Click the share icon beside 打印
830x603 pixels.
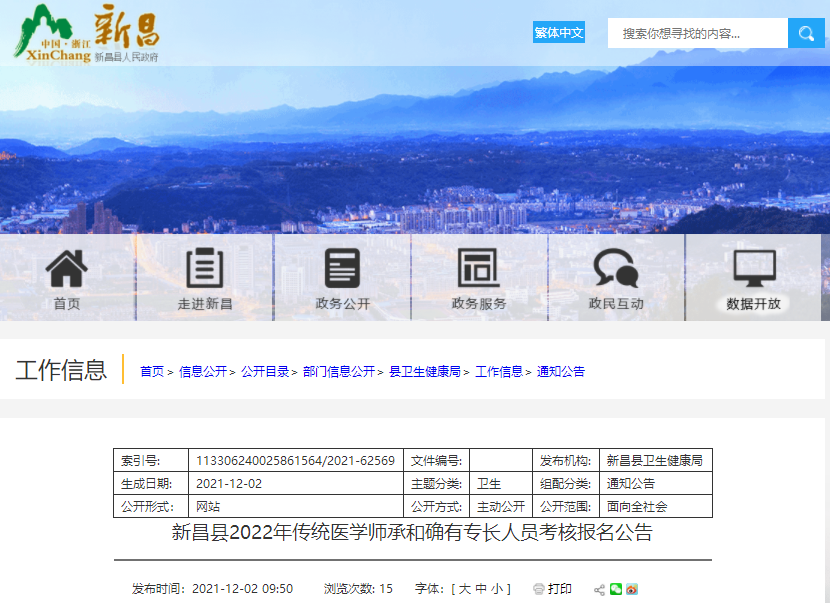[x=599, y=589]
